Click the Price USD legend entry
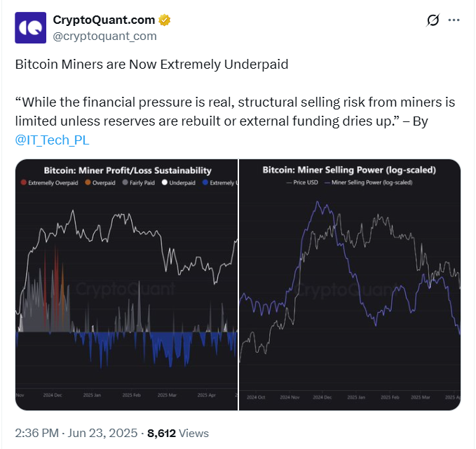The height and width of the screenshot is (449, 476). (x=304, y=182)
